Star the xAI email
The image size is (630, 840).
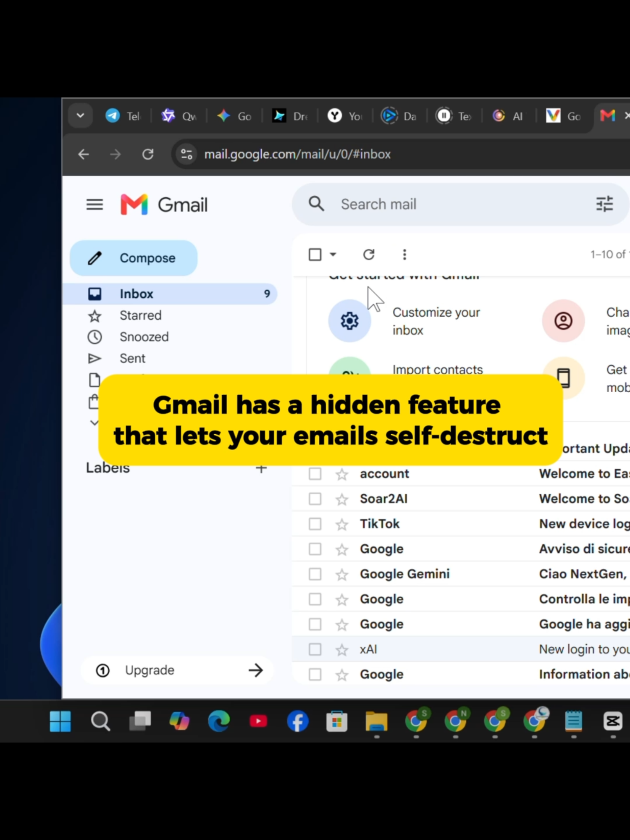pyautogui.click(x=342, y=650)
